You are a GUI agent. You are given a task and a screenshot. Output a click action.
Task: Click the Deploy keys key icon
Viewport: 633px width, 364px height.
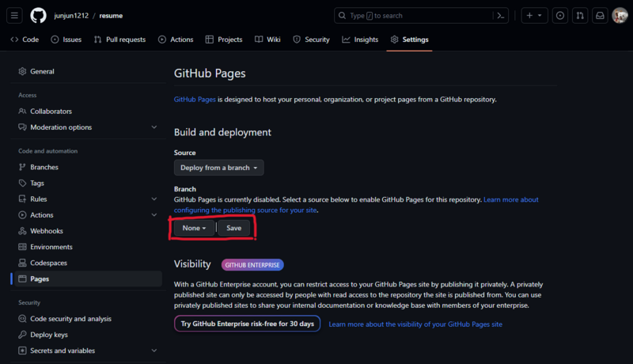coord(22,335)
